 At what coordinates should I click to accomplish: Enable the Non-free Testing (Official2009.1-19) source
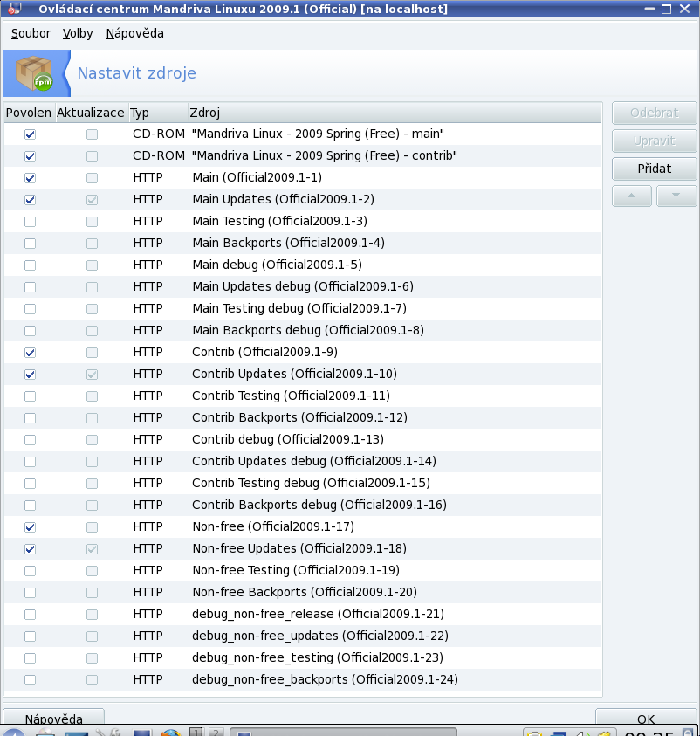[30, 571]
